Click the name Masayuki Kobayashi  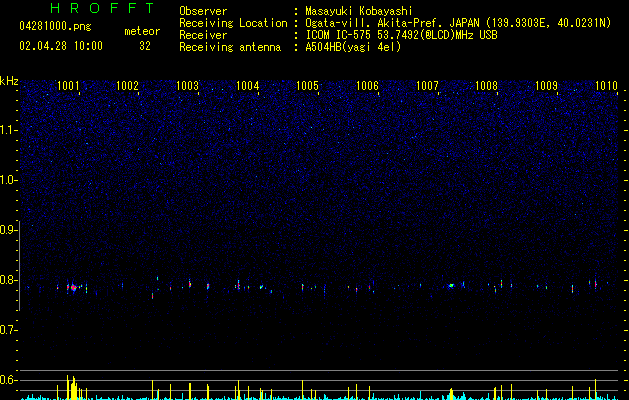[359, 11]
